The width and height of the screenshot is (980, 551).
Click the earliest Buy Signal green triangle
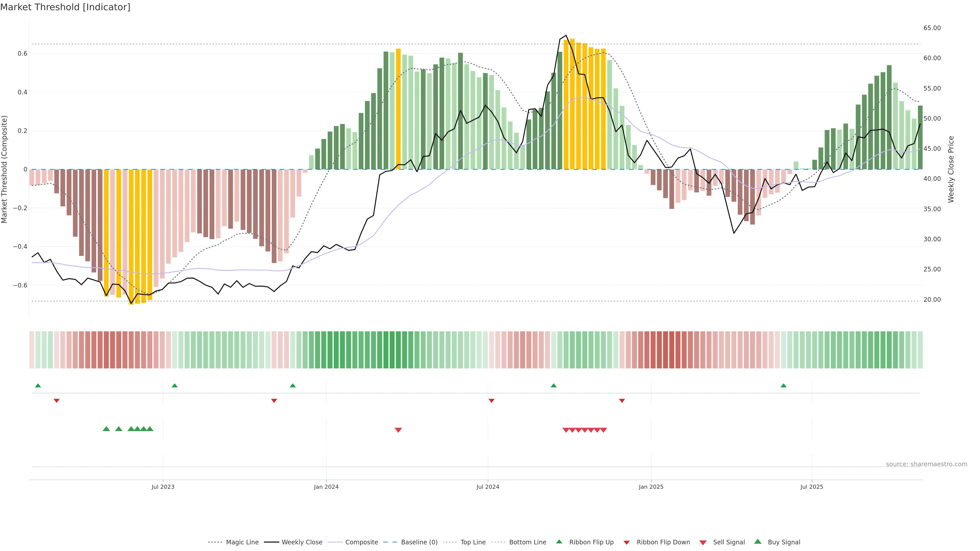(x=106, y=429)
